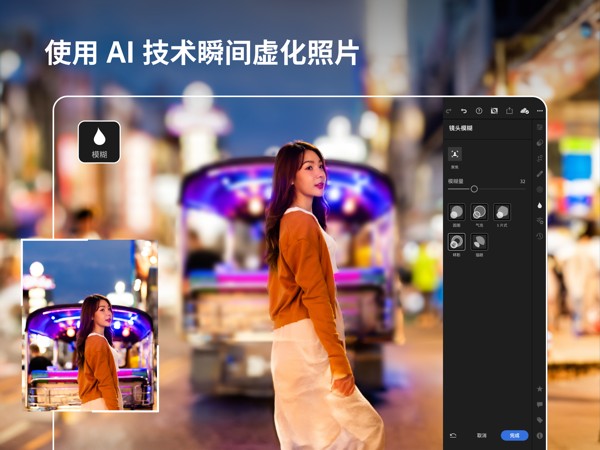
Task: Select the Healing eraser tool
Action: [x=540, y=143]
